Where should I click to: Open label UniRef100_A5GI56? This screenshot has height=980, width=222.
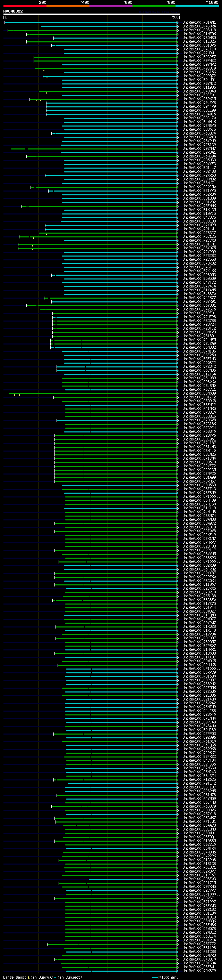[199, 72]
